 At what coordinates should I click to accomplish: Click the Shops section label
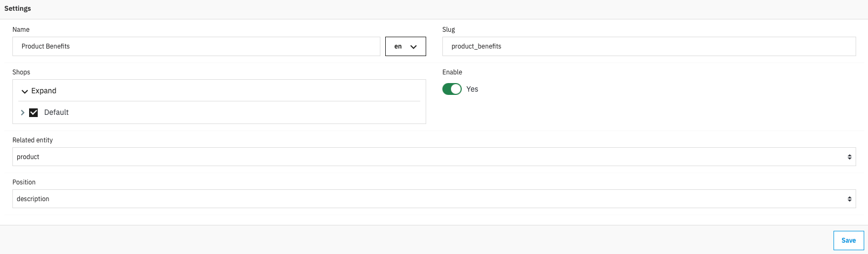tap(21, 72)
